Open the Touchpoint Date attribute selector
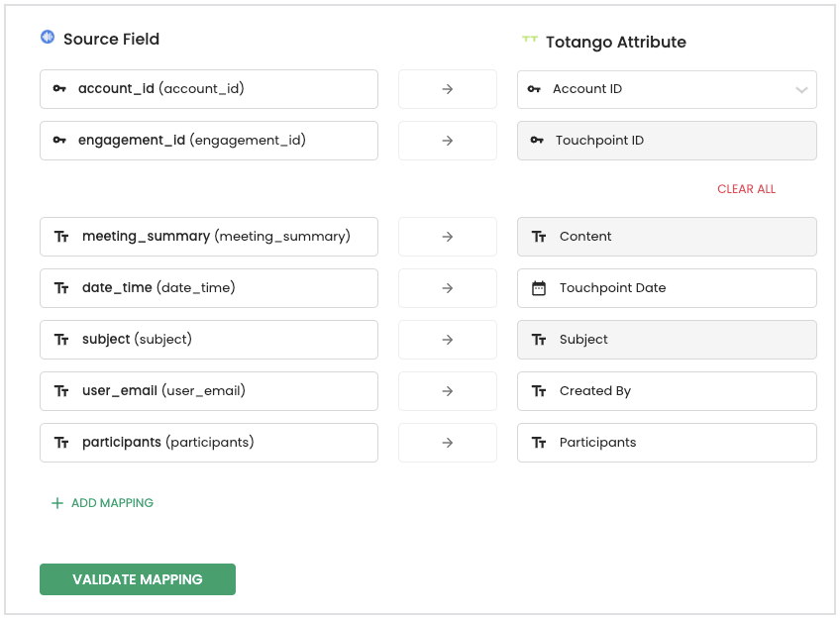Viewport: 840px width, 619px height. tap(667, 288)
